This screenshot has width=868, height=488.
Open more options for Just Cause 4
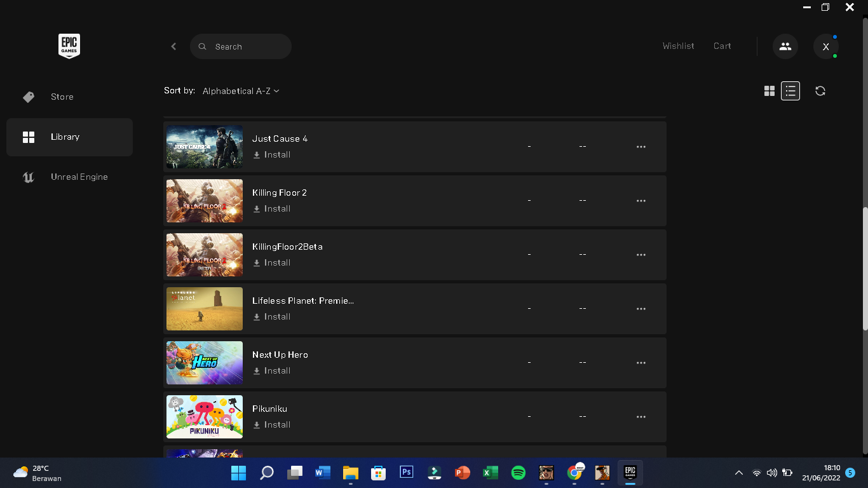tap(641, 147)
